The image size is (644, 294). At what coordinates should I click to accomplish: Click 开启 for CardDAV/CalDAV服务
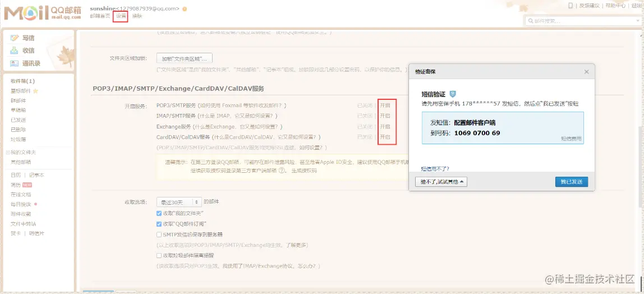[385, 137]
